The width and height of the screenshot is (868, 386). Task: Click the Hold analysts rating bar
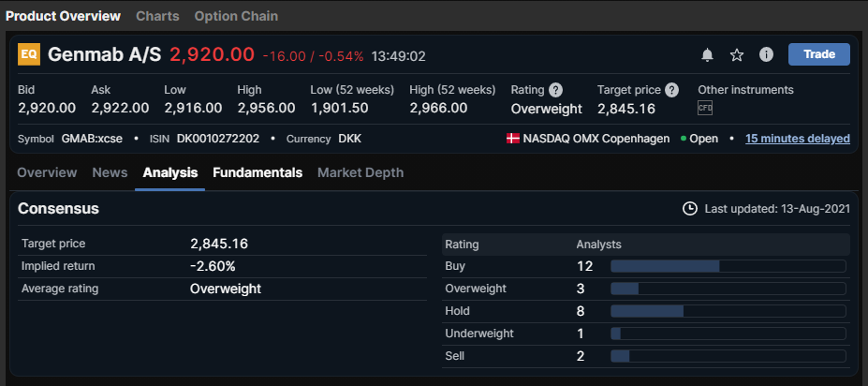click(728, 311)
